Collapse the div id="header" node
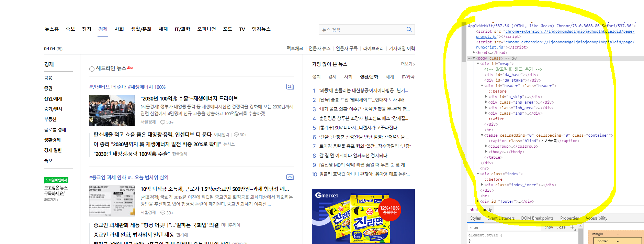The height and width of the screenshot is (244, 644). coord(482,86)
